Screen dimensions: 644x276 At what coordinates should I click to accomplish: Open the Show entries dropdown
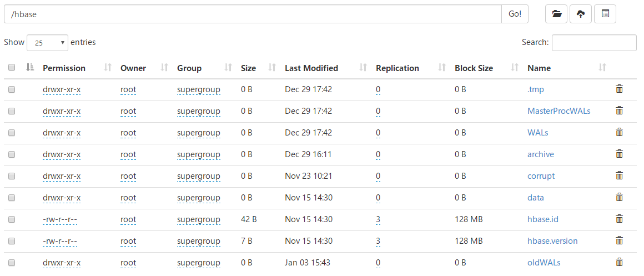[47, 43]
